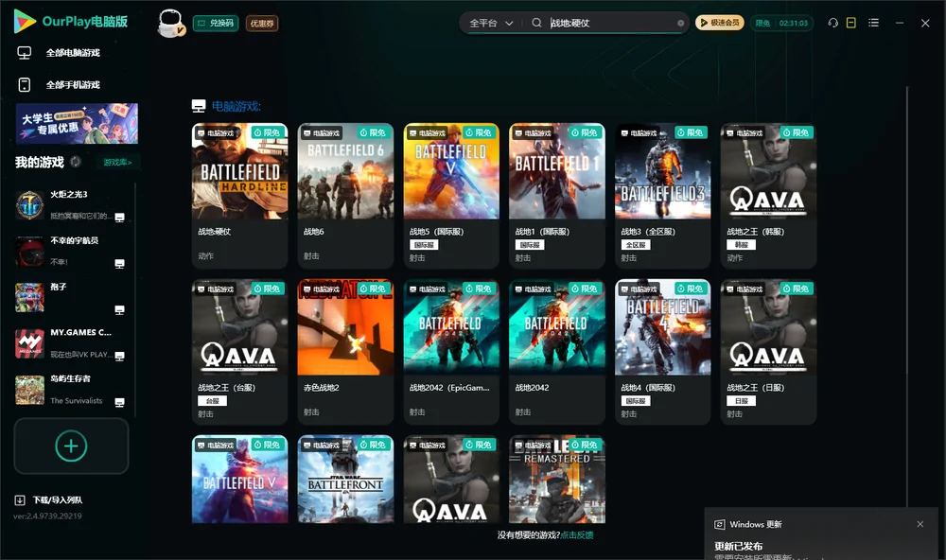Open the 战地之王 (韩服) game cover
Image resolution: width=946 pixels, height=560 pixels.
(x=768, y=171)
